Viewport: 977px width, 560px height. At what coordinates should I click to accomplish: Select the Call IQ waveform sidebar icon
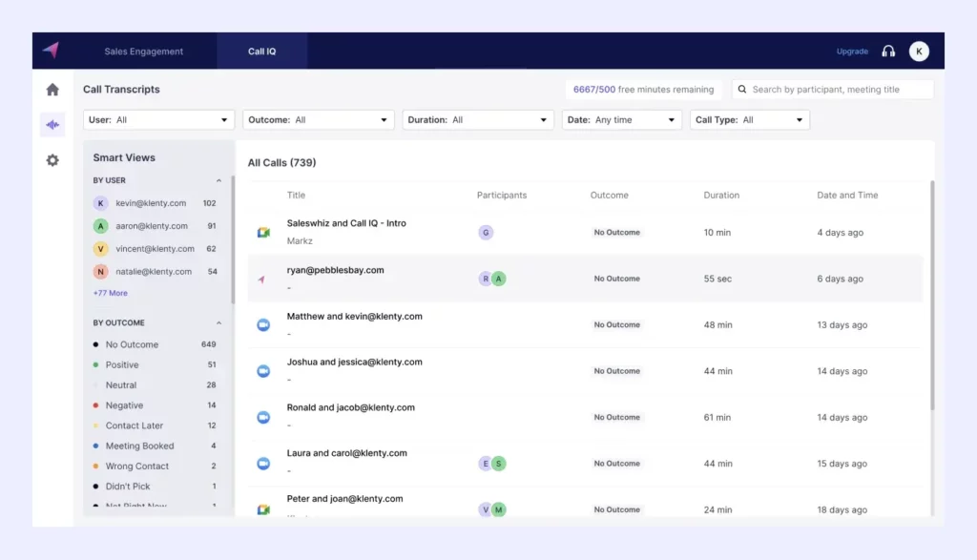(x=52, y=125)
